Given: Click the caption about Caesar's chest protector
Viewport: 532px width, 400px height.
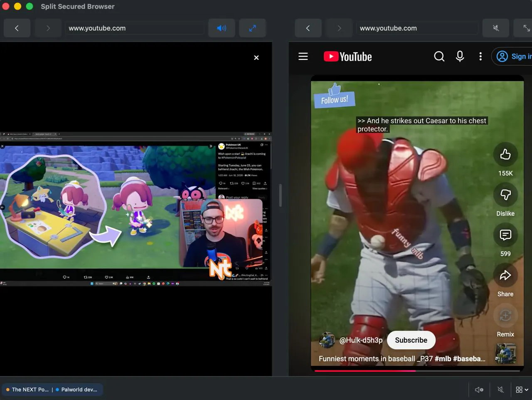Looking at the screenshot, I should [x=421, y=125].
